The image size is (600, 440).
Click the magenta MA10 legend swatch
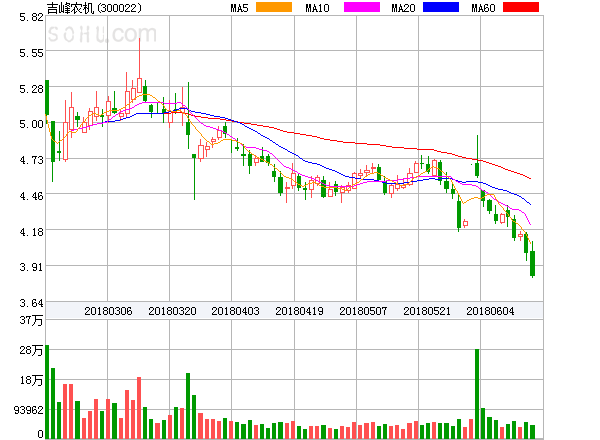357,8
